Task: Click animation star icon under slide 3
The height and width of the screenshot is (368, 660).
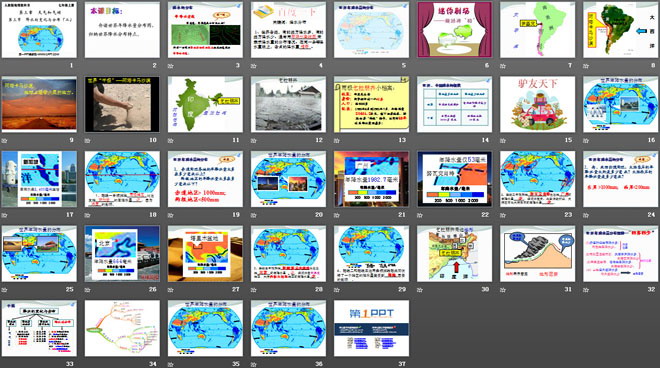Action: 170,66
